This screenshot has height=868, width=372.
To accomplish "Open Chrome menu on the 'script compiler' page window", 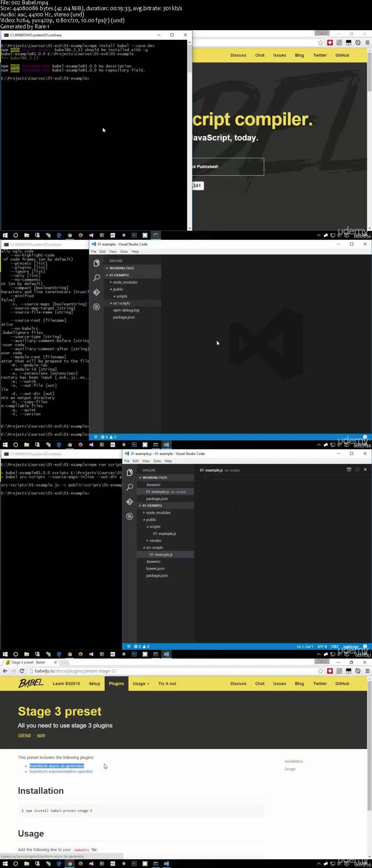I will point(367,43).
